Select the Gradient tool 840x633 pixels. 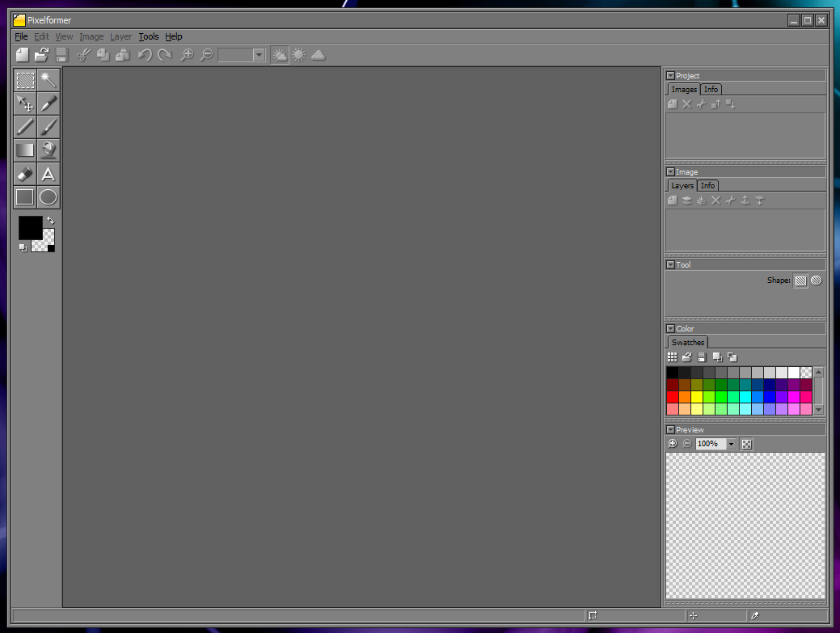point(25,150)
